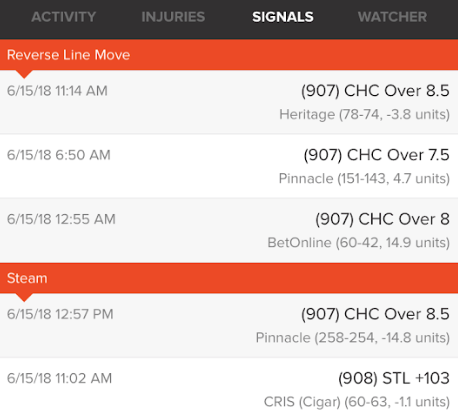This screenshot has height=417, width=458.
Task: Open the 11:14 AM CHC Over 8.5 signal
Action: (229, 102)
